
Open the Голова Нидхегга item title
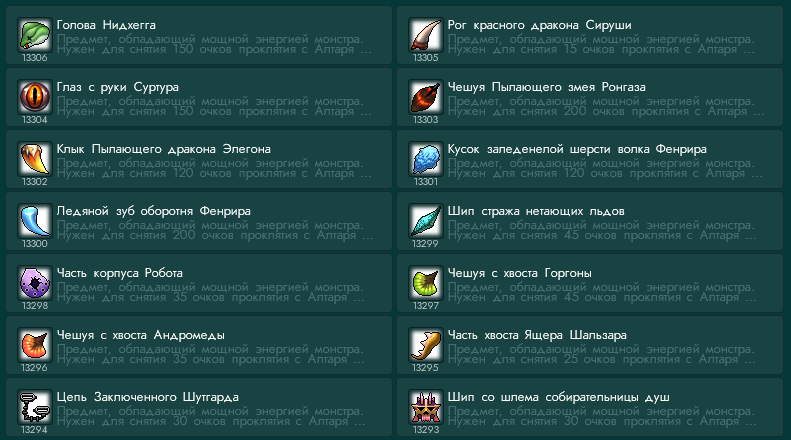[106, 25]
